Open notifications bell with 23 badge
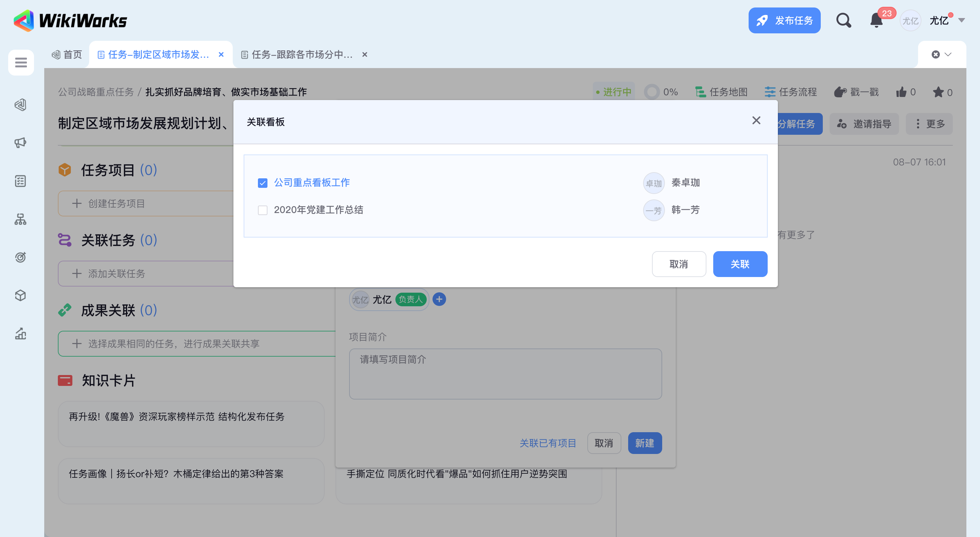Image resolution: width=980 pixels, height=537 pixels. click(876, 20)
